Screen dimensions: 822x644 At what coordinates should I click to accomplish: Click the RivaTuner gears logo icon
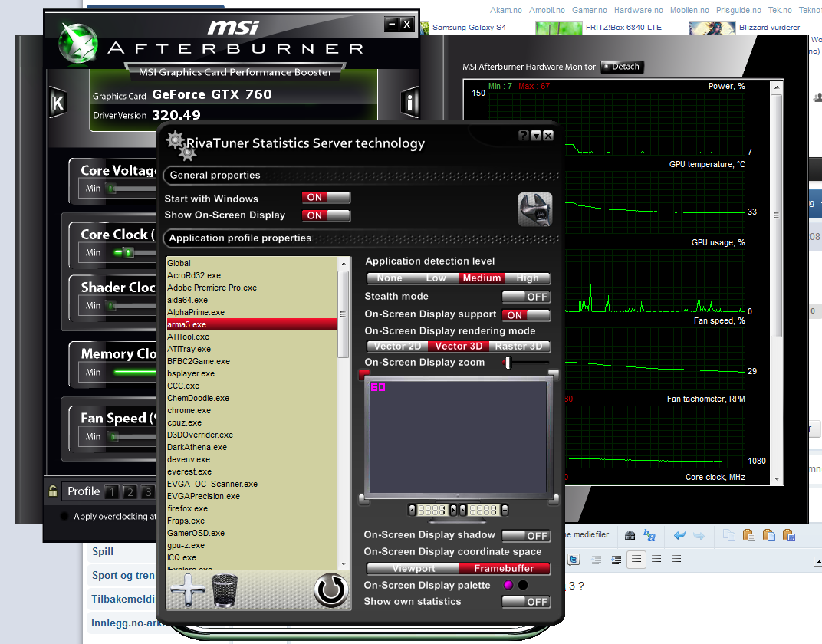181,146
